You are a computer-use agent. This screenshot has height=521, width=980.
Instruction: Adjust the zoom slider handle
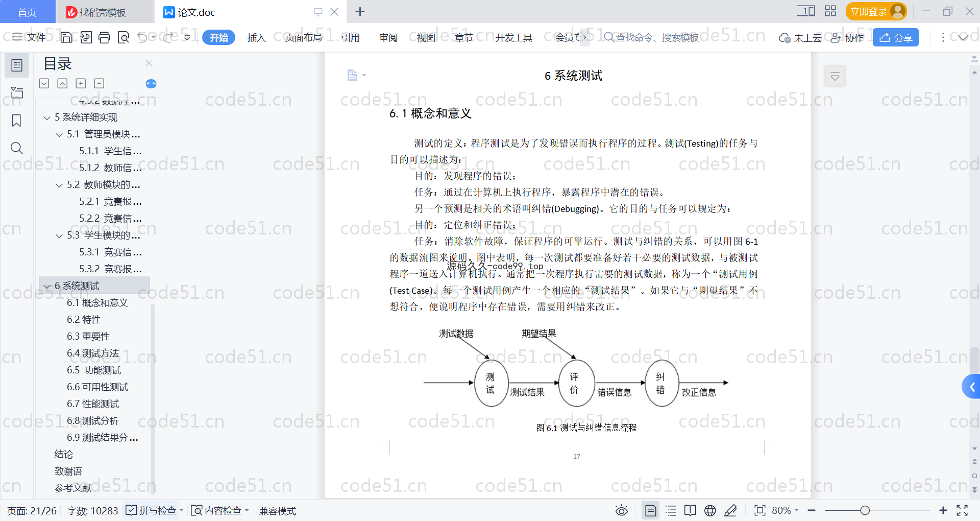coord(865,510)
